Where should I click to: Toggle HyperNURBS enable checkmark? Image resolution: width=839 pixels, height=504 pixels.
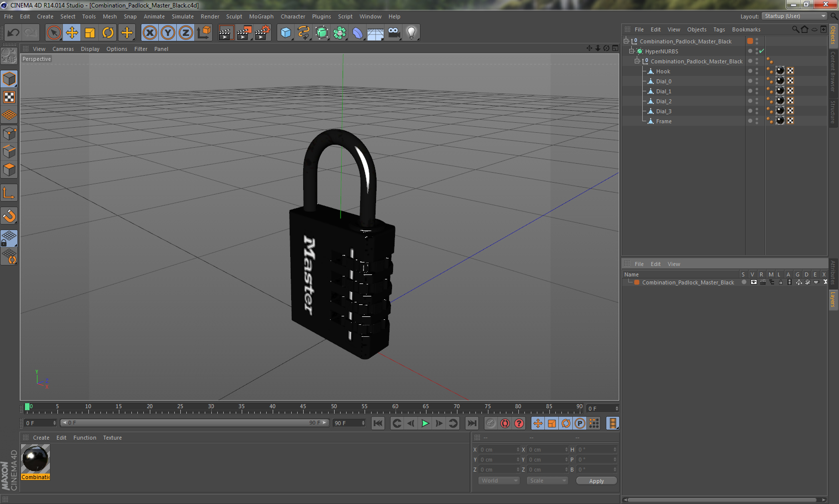(x=762, y=51)
